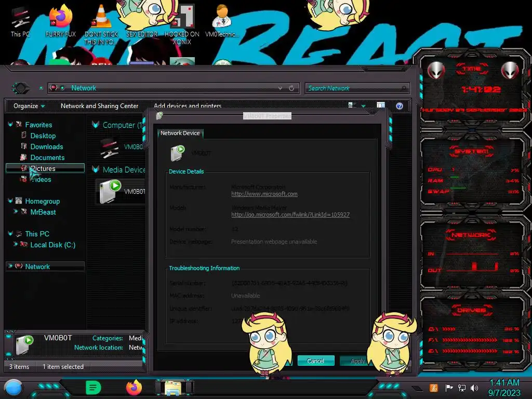
Task: Click the DRIVES gadget header
Action: [x=472, y=310]
